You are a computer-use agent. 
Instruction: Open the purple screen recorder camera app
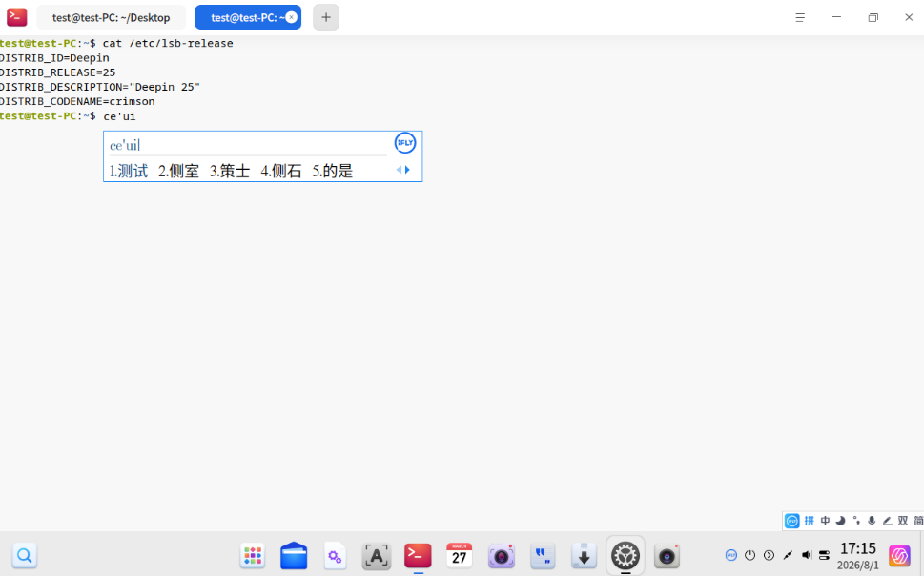[x=502, y=555]
